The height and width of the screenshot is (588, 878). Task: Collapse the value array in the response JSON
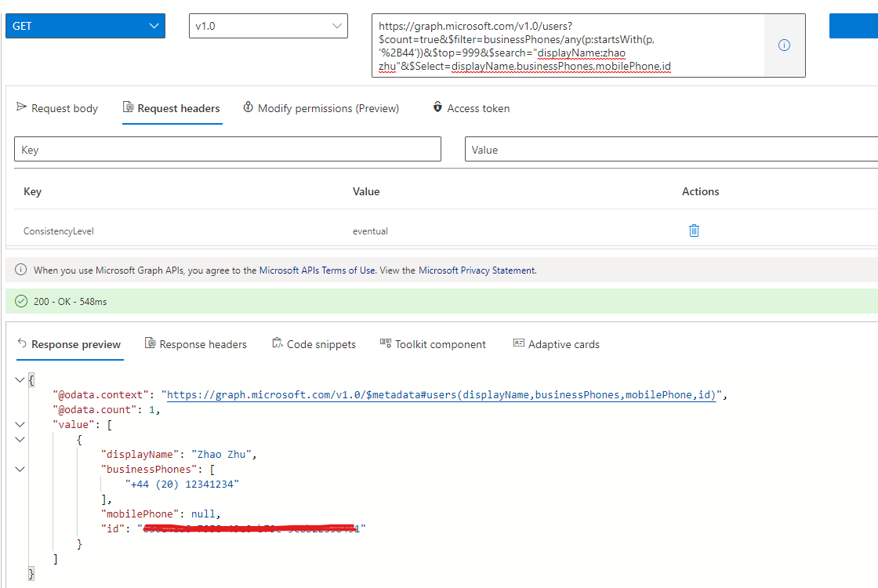[19, 424]
